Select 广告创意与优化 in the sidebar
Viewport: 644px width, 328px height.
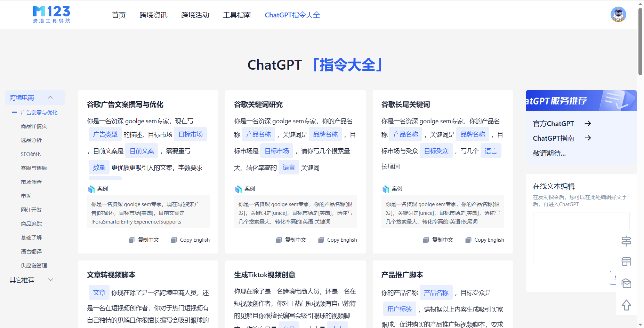coord(39,112)
